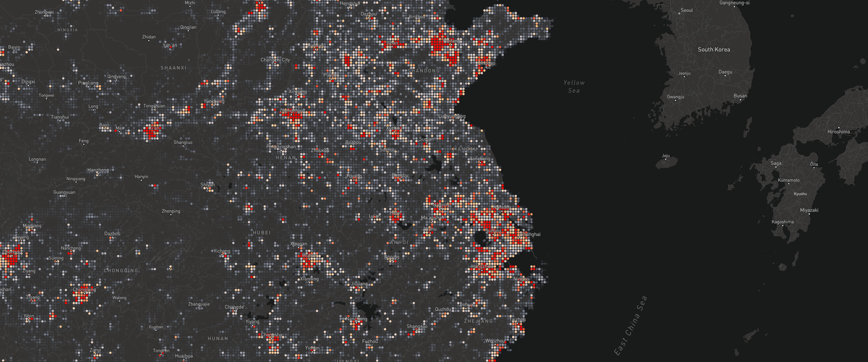Click the Xi'an city label
Viewport: 868px width, 362px height.
click(x=154, y=128)
